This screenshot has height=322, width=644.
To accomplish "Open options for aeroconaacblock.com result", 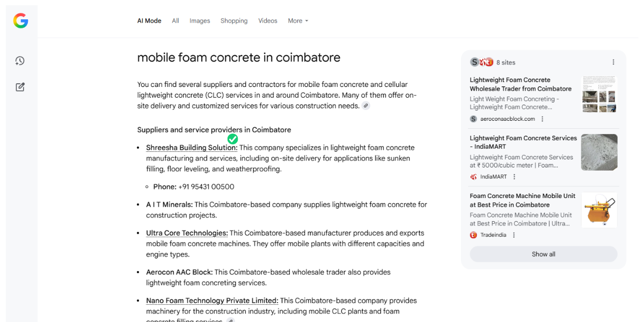I will pyautogui.click(x=543, y=119).
